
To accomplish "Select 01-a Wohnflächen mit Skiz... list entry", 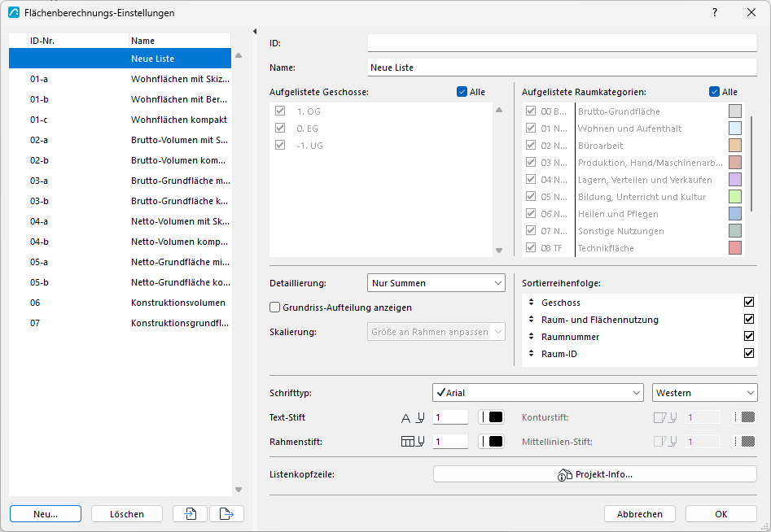I will click(x=120, y=79).
